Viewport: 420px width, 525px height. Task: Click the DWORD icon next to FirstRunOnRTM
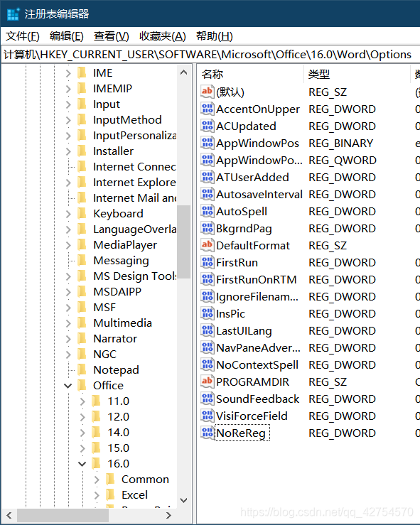(x=208, y=279)
